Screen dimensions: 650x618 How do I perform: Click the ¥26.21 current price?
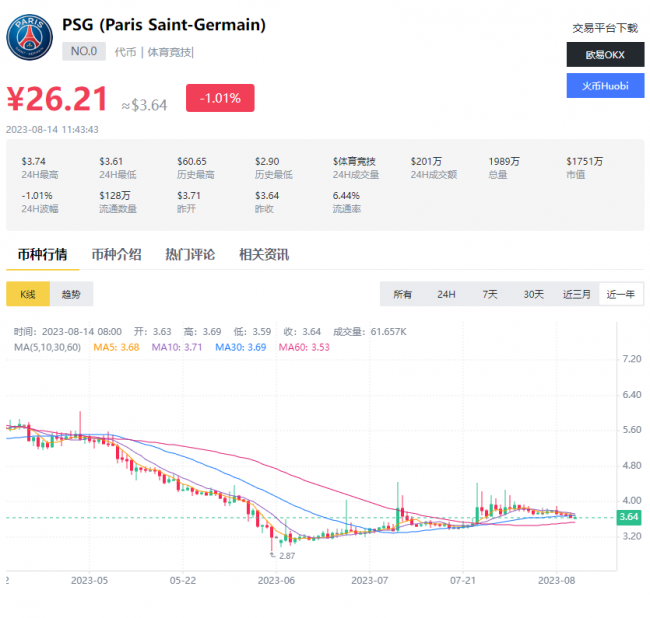point(57,99)
